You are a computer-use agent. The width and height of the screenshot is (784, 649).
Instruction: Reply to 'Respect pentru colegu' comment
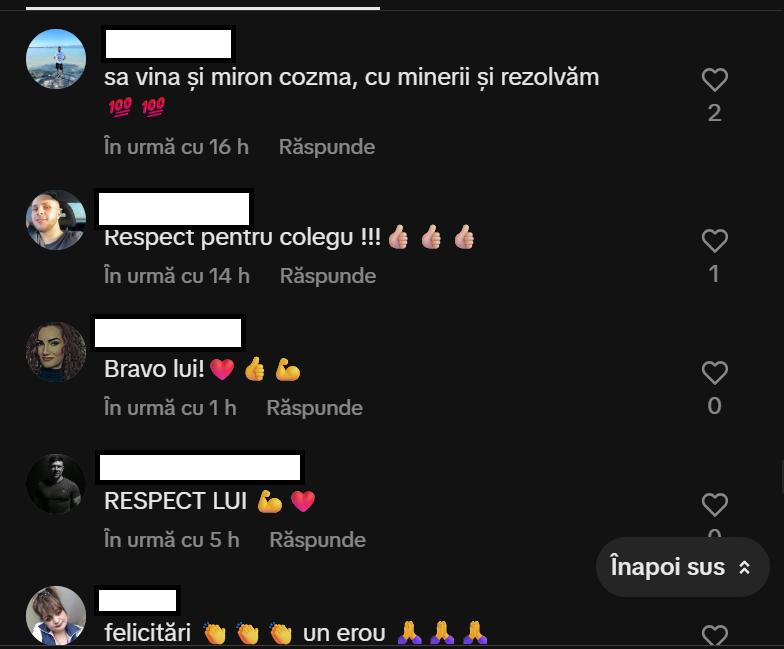tap(328, 276)
